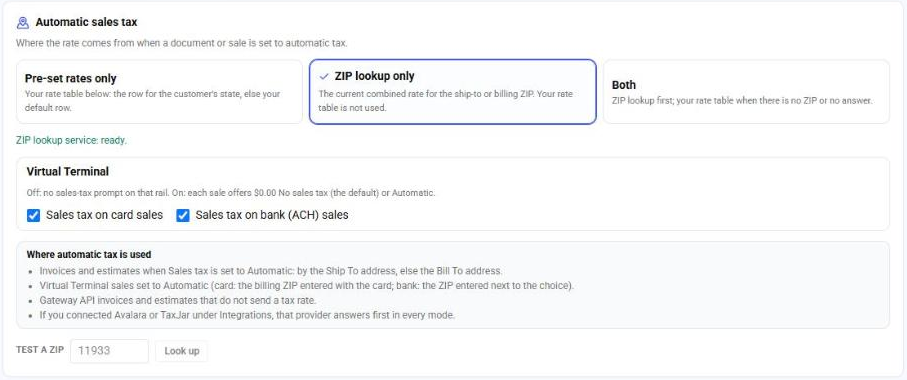Click the Gateway API invoices bullet line
The width and height of the screenshot is (907, 380).
tap(178, 300)
